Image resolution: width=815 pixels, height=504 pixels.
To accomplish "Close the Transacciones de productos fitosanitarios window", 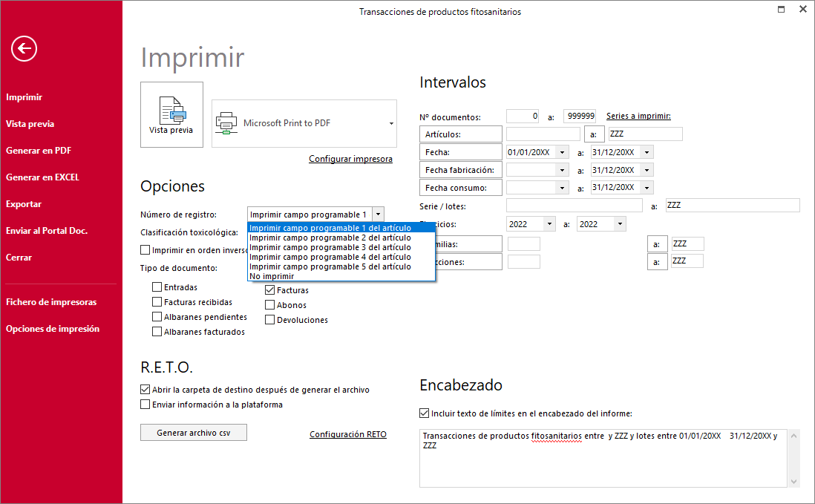I will coord(802,10).
